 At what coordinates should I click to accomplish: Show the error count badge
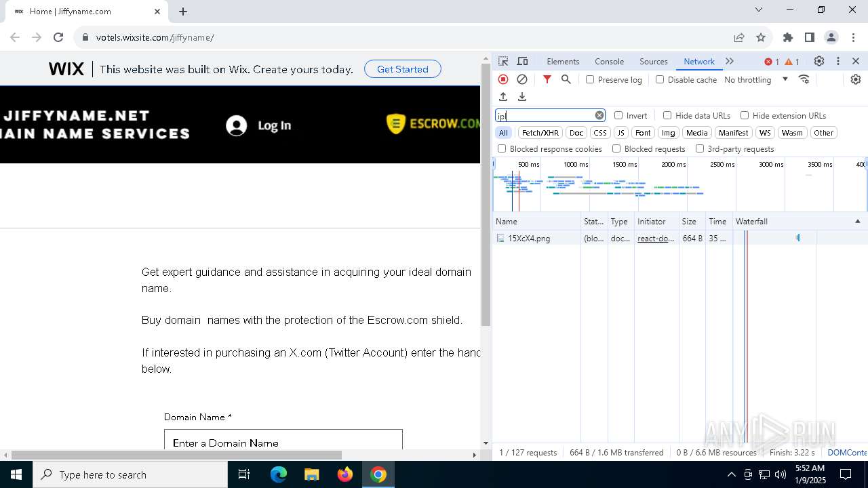(x=772, y=62)
